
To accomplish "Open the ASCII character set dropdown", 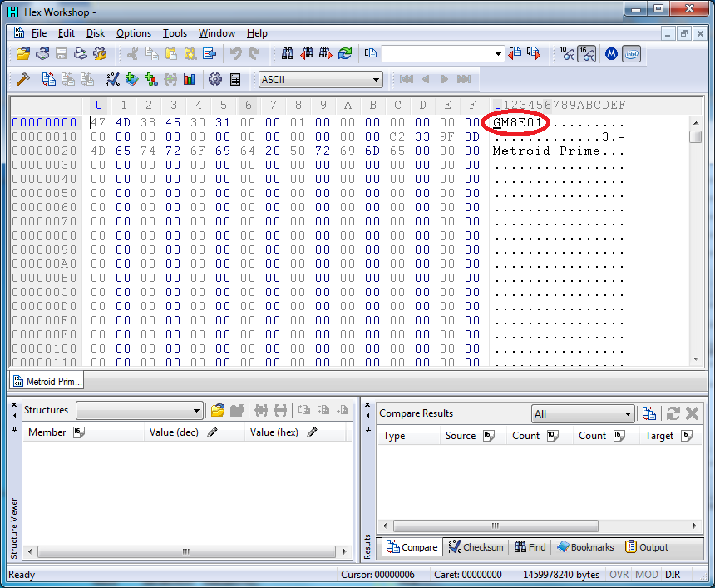I will 321,79.
